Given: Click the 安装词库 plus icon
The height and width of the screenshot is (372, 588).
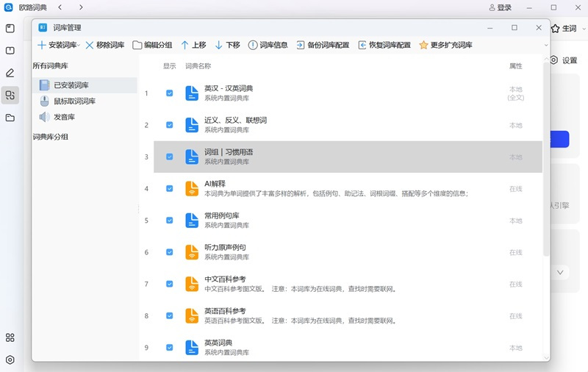Looking at the screenshot, I should (x=42, y=45).
